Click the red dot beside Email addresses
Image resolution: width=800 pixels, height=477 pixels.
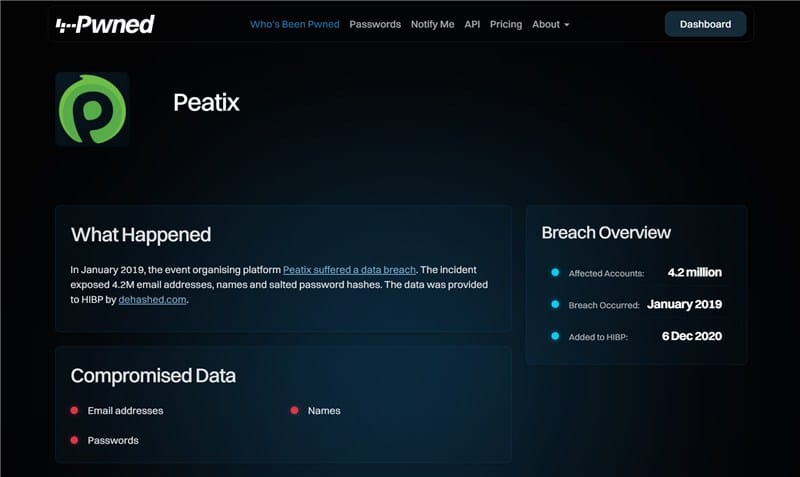tap(74, 411)
